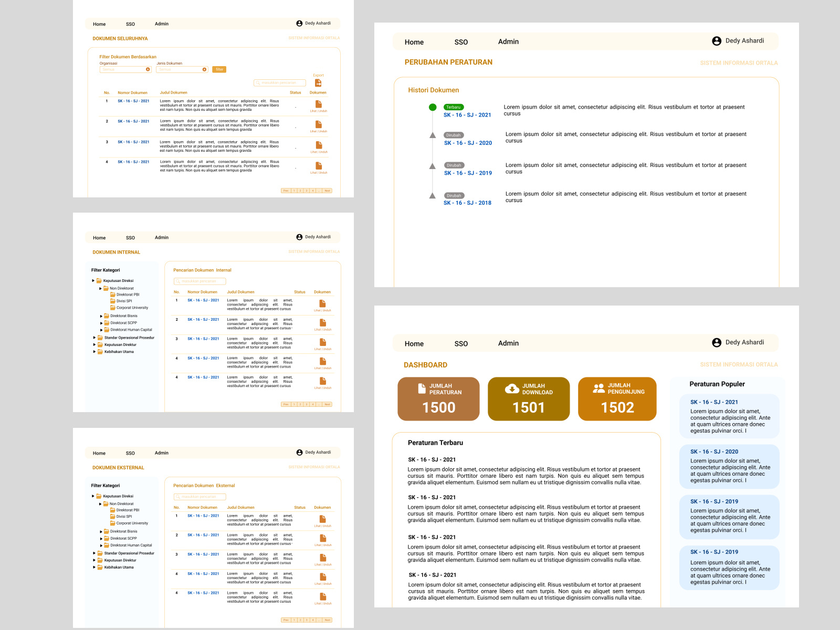The image size is (840, 630).
Task: Select Admin menu on Dashboard screen
Action: click(508, 343)
